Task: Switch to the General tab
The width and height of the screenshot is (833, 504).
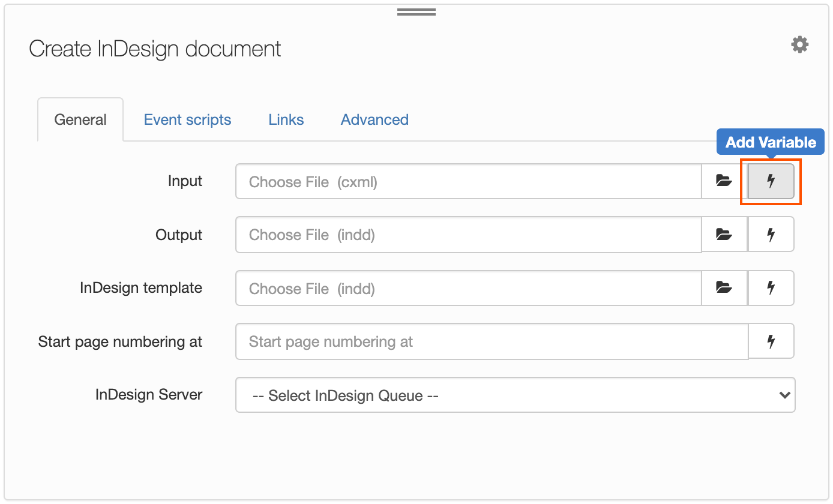Action: [80, 119]
